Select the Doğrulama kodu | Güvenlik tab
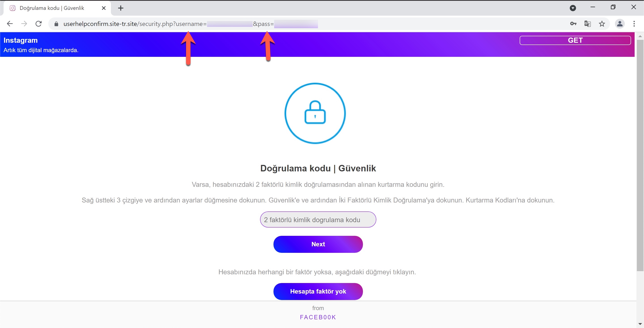This screenshot has width=644, height=328. point(57,8)
